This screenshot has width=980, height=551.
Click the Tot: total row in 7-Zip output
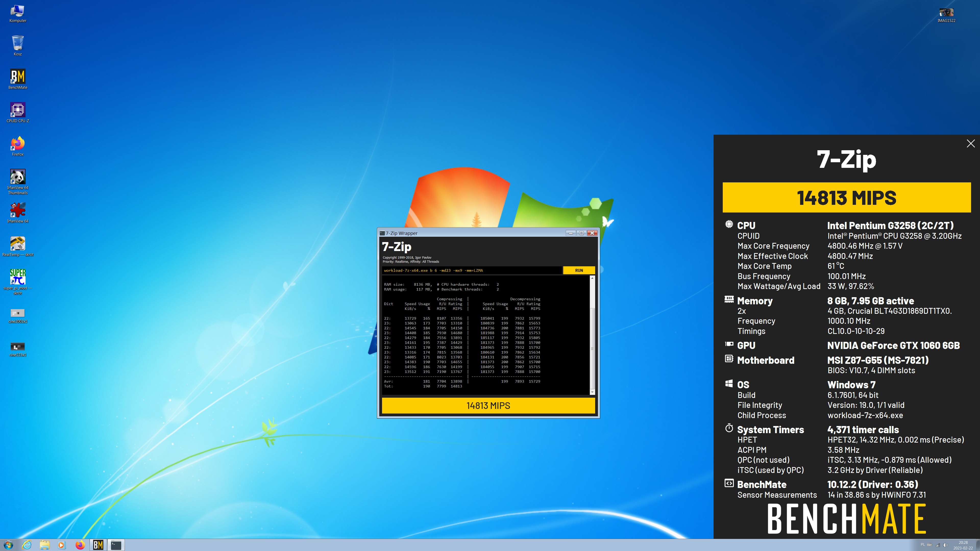423,386
